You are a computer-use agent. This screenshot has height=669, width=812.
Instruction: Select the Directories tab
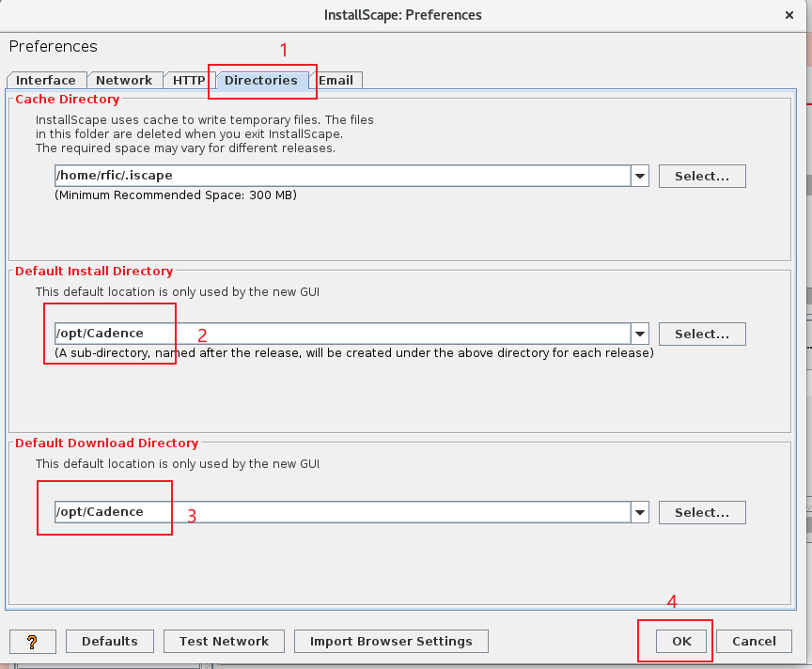pyautogui.click(x=260, y=81)
